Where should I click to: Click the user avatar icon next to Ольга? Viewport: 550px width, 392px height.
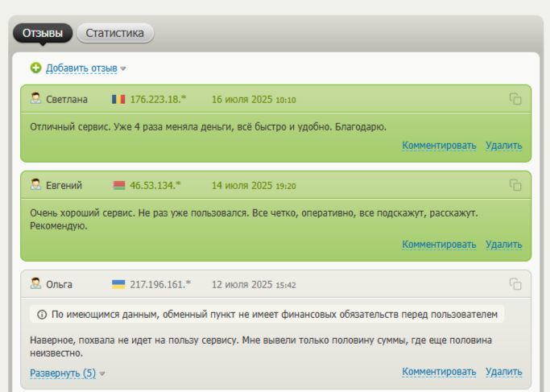coord(35,283)
